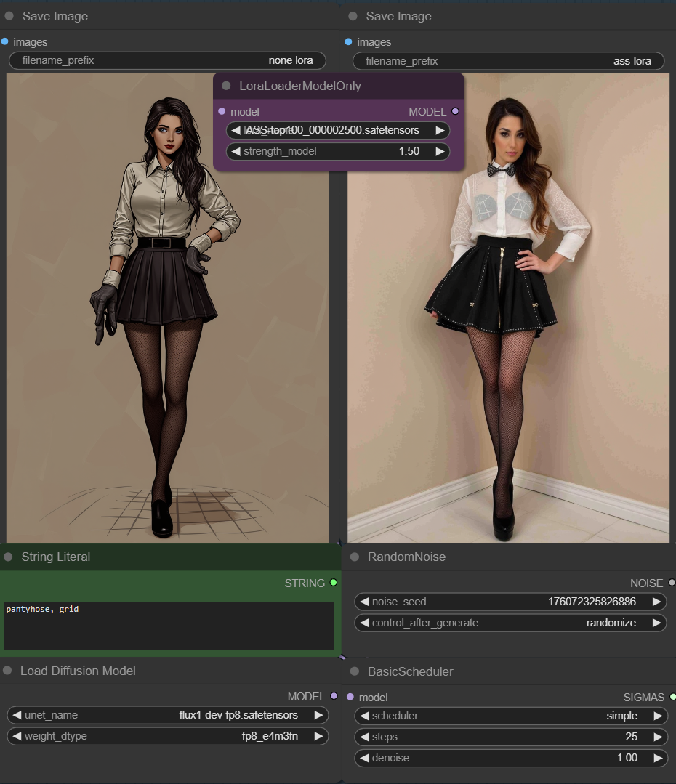Screen dimensions: 676x784
Task: Collapse the String Literal node dot
Action: tap(9, 557)
